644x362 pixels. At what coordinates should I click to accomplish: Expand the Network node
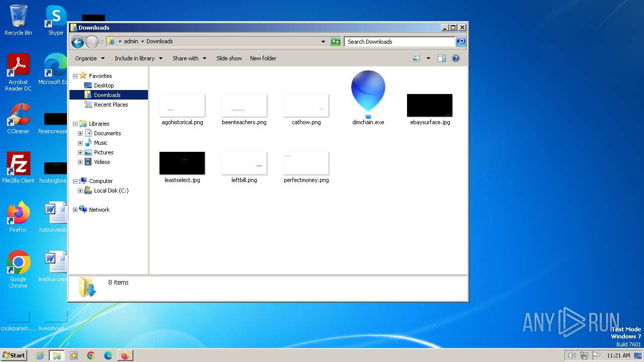(x=75, y=210)
